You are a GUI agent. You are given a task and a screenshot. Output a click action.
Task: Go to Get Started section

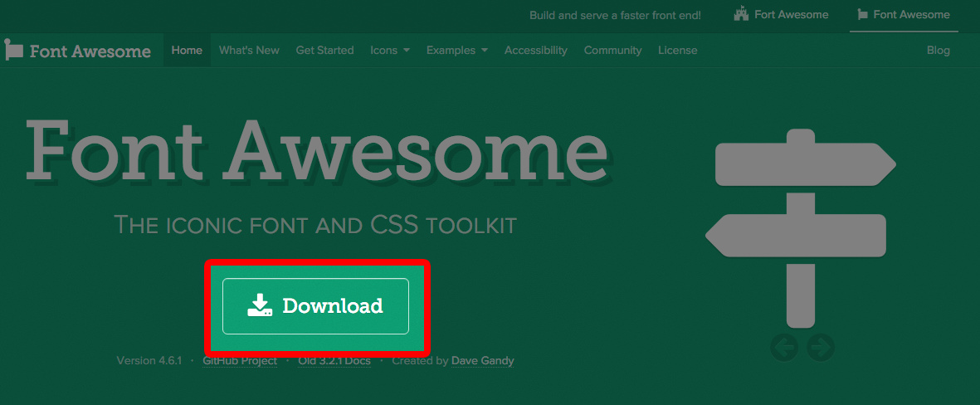tap(324, 51)
